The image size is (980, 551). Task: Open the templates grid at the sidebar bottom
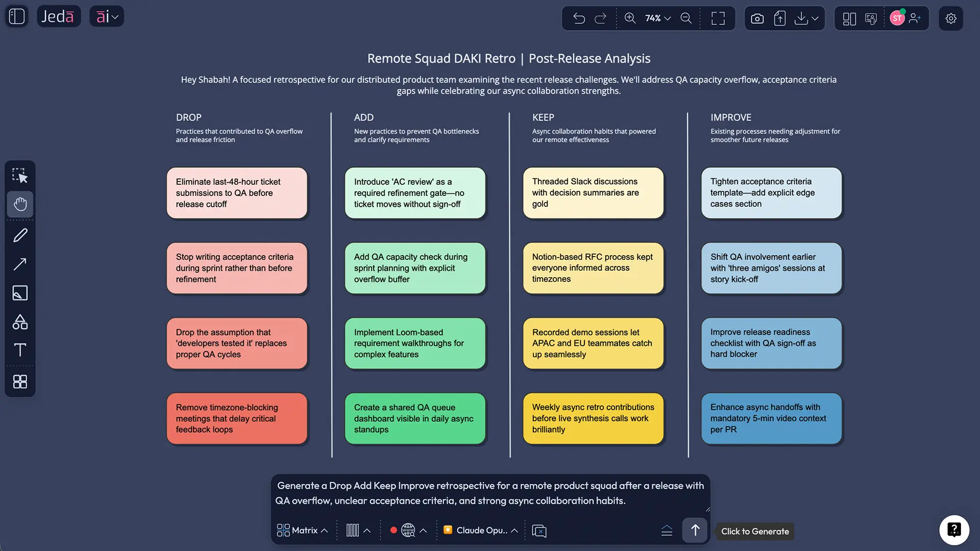[x=20, y=381]
